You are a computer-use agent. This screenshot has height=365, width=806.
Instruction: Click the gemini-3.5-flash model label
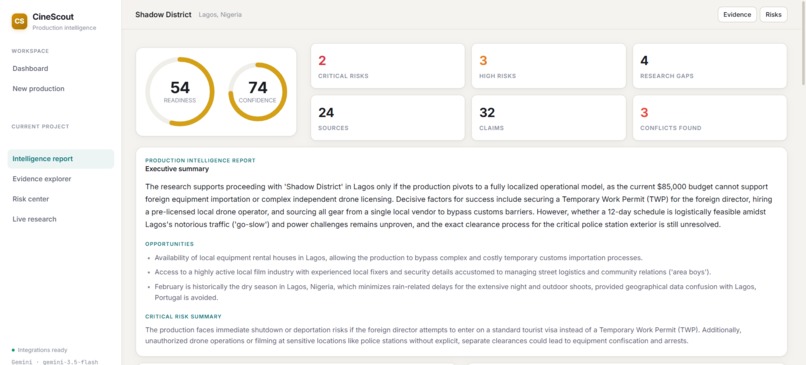pyautogui.click(x=69, y=362)
